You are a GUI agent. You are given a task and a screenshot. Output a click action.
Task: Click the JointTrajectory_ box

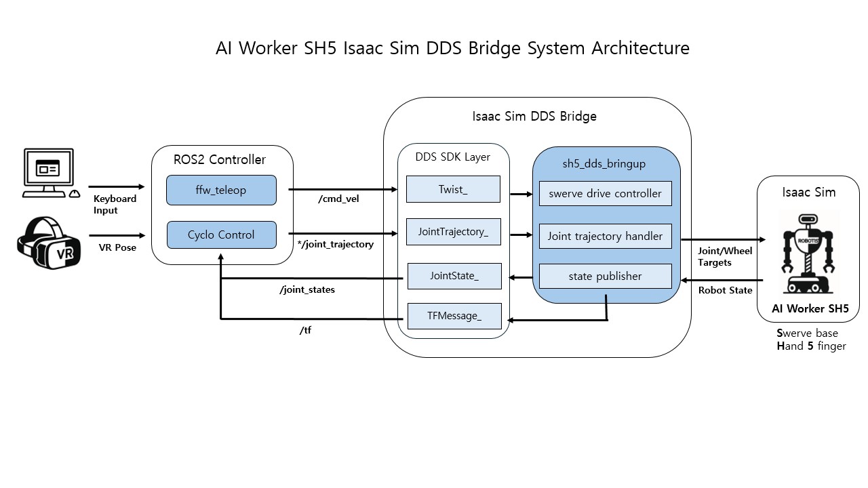coord(453,232)
